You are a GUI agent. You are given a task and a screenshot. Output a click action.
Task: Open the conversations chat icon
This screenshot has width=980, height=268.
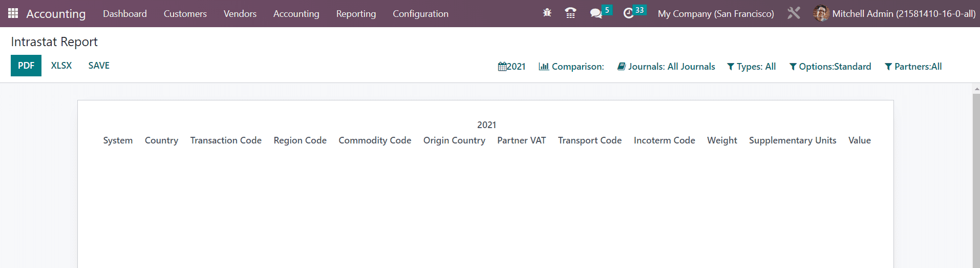(596, 13)
